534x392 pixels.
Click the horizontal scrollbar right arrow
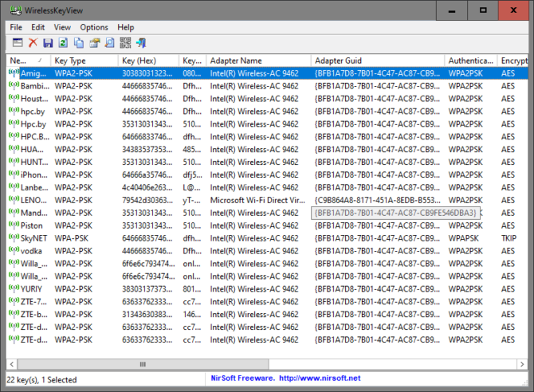[x=522, y=364]
